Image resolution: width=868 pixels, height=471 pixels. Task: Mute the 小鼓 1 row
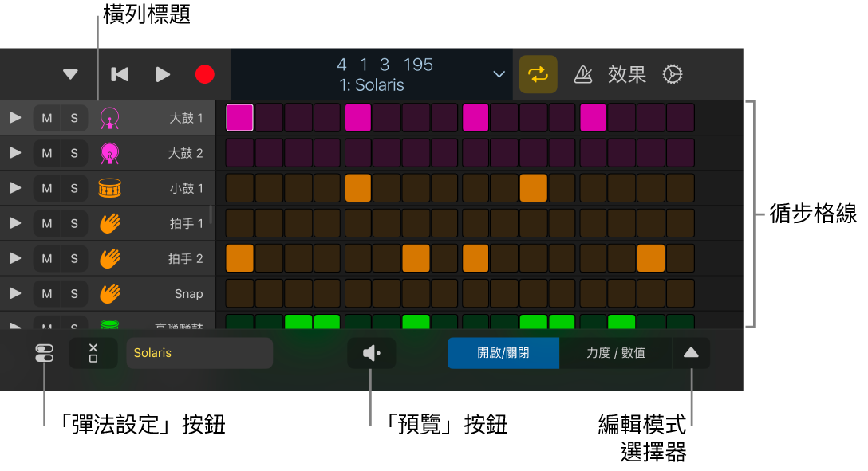point(47,188)
